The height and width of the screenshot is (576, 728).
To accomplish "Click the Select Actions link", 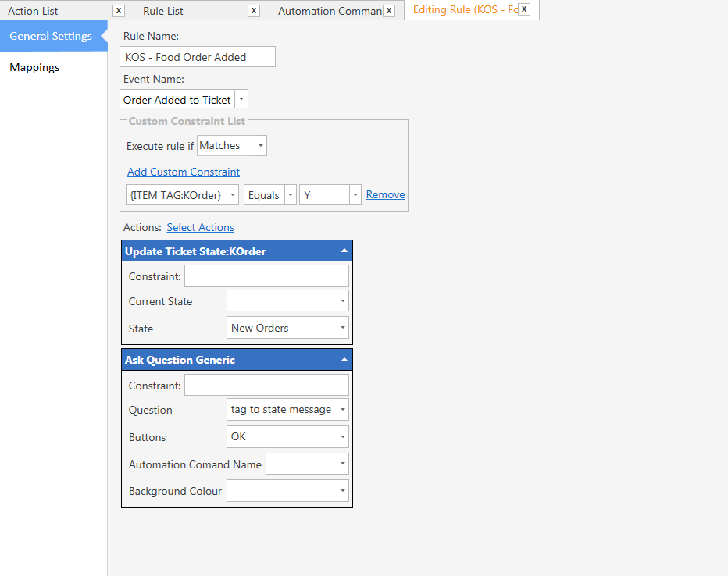I will point(200,227).
